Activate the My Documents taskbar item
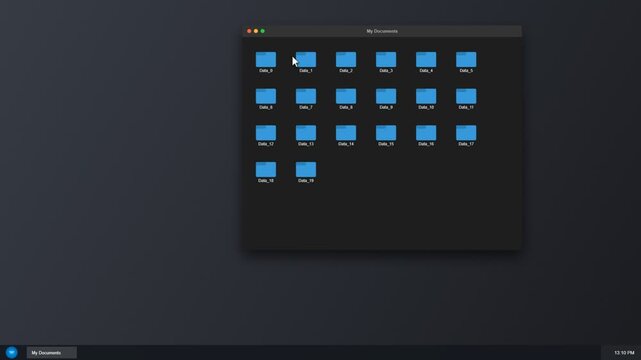 pos(52,353)
